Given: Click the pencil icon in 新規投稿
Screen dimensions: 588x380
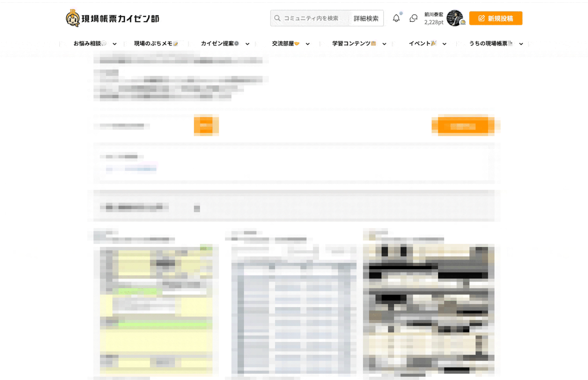Looking at the screenshot, I should click(481, 18).
